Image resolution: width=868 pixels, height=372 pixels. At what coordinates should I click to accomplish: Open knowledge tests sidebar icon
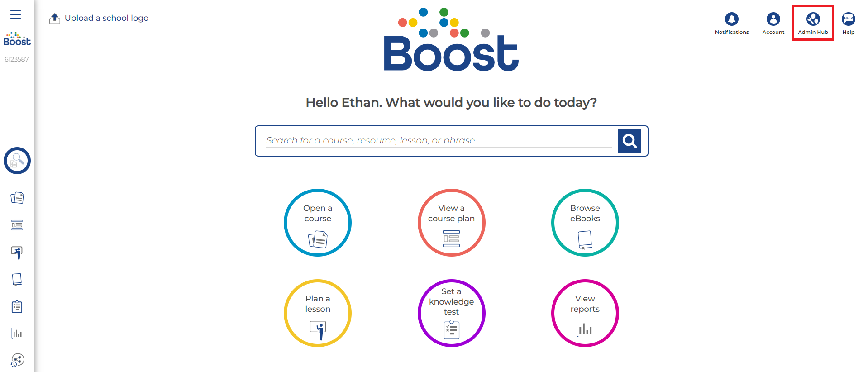click(x=17, y=307)
